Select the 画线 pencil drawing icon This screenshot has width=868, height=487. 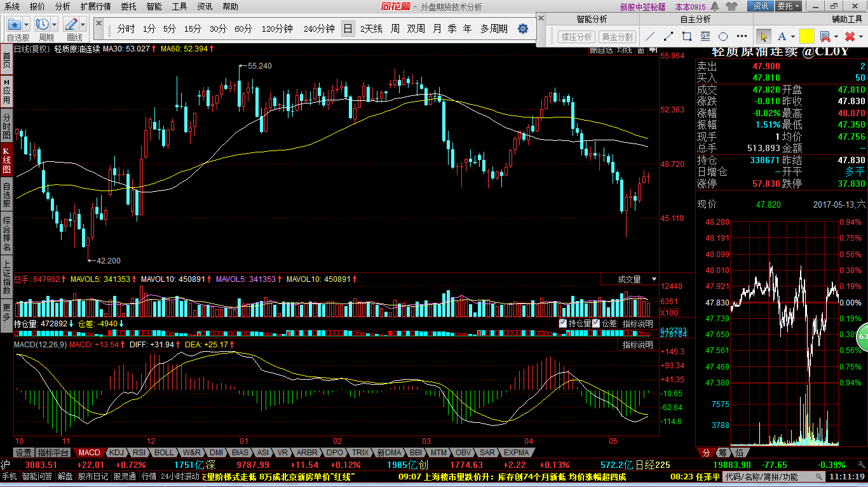71,25
